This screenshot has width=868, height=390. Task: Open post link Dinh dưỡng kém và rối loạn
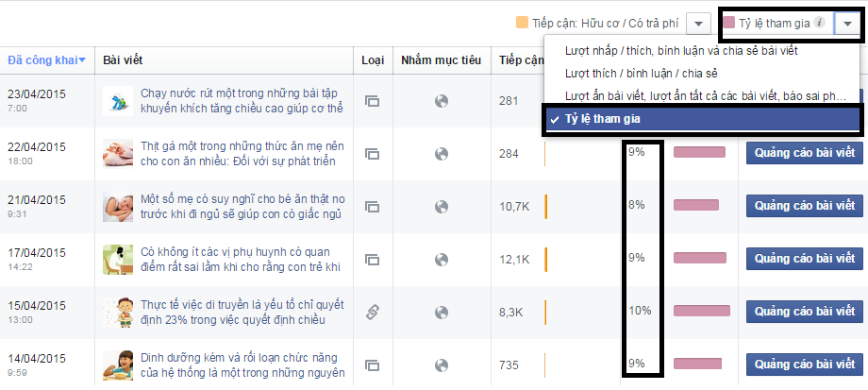click(243, 365)
